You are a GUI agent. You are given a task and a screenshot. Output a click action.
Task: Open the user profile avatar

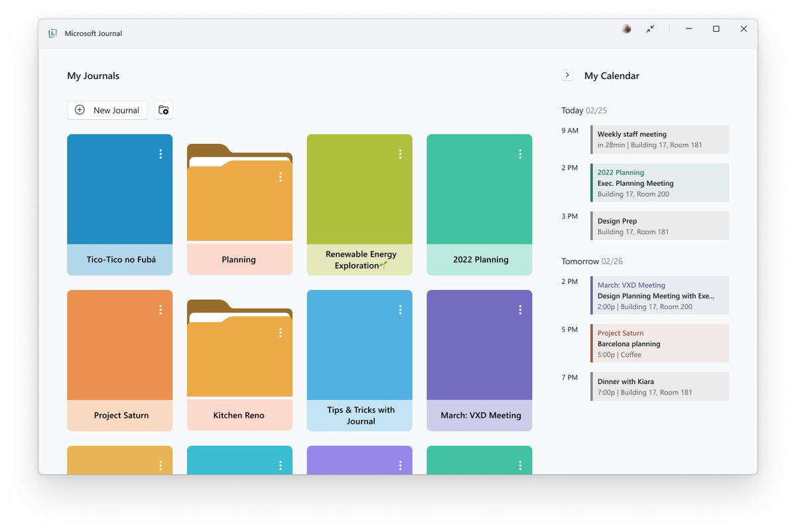pos(626,29)
